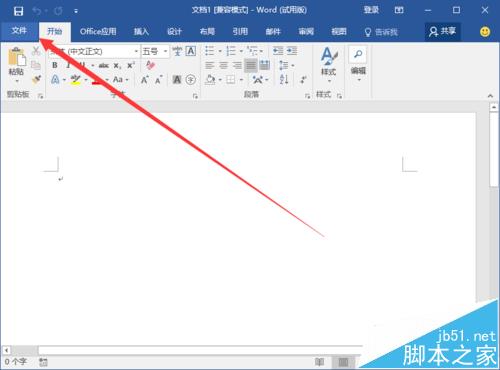Viewport: 500px width, 370px height.
Task: Collapse the ribbon with the chevron
Action: pos(490,96)
